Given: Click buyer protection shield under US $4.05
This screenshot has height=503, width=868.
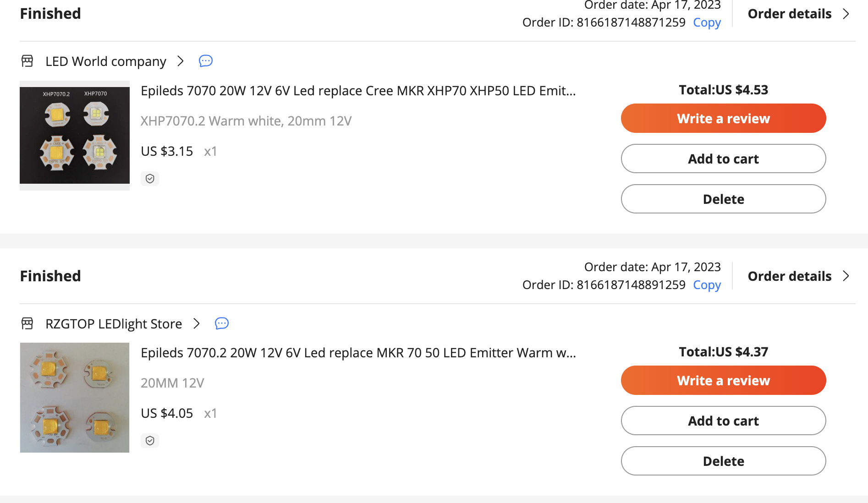Looking at the screenshot, I should coord(150,441).
